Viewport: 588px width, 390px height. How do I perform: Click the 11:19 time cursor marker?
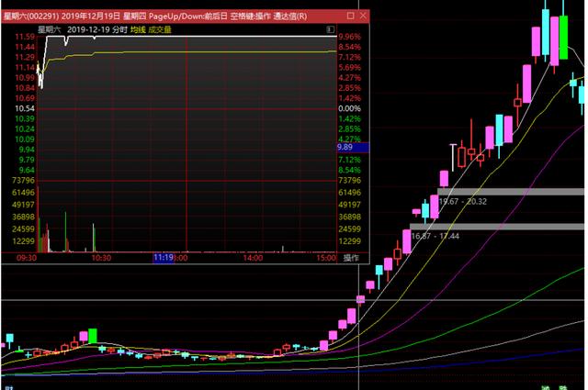(x=164, y=259)
